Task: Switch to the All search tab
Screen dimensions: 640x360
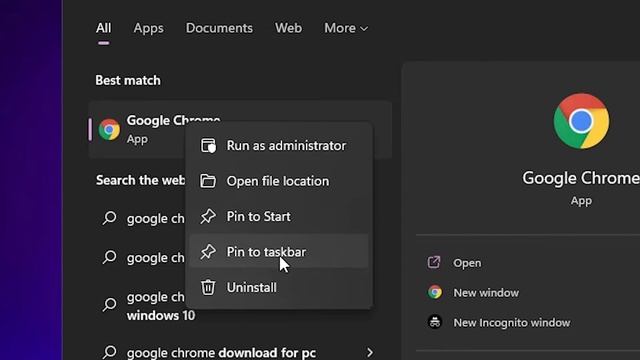Action: tap(103, 28)
